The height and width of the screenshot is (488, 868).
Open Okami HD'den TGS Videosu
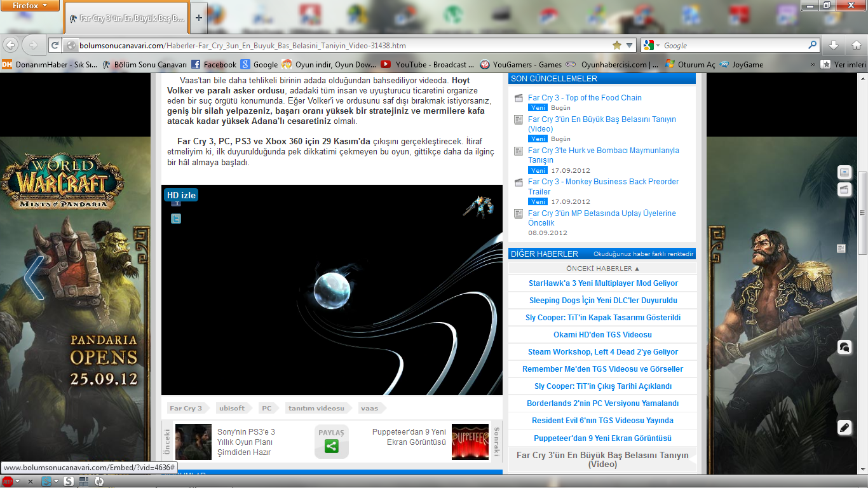click(x=603, y=335)
